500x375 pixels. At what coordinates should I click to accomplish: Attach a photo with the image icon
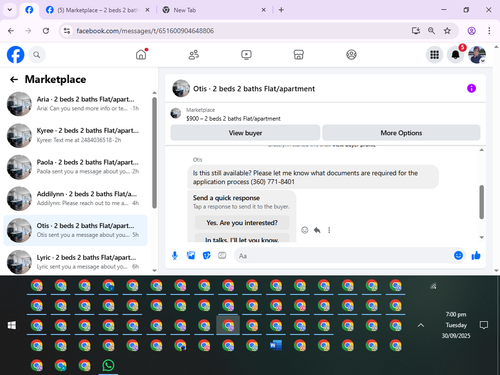pyautogui.click(x=191, y=256)
